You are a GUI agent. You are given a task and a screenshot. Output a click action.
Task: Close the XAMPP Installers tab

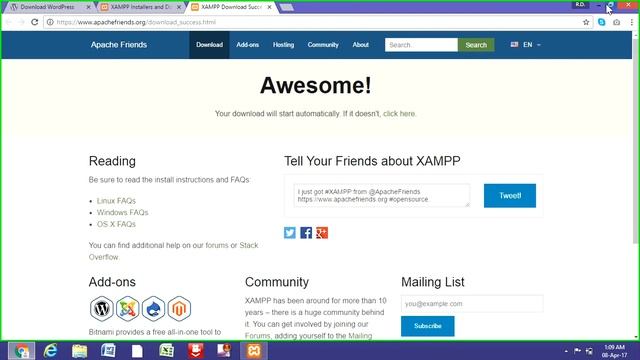point(179,7)
